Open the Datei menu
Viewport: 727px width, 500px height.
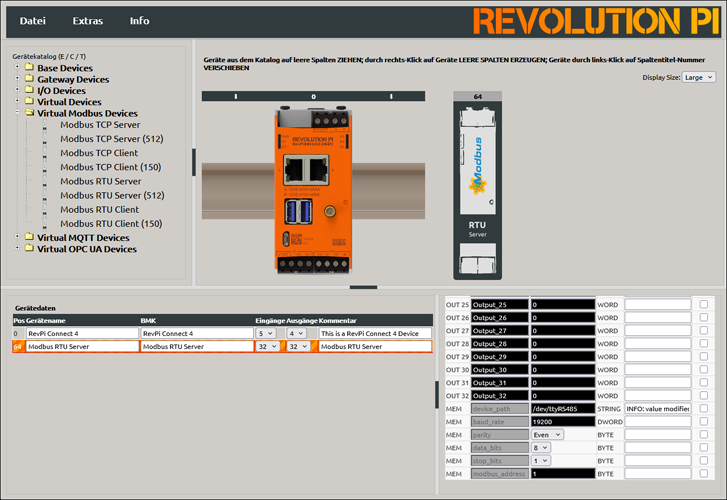coord(32,21)
